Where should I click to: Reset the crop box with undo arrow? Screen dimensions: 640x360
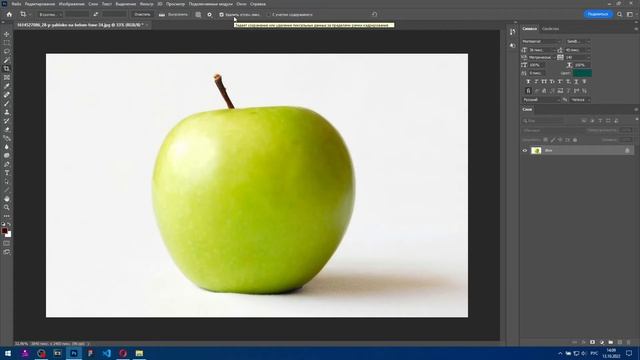pos(375,14)
